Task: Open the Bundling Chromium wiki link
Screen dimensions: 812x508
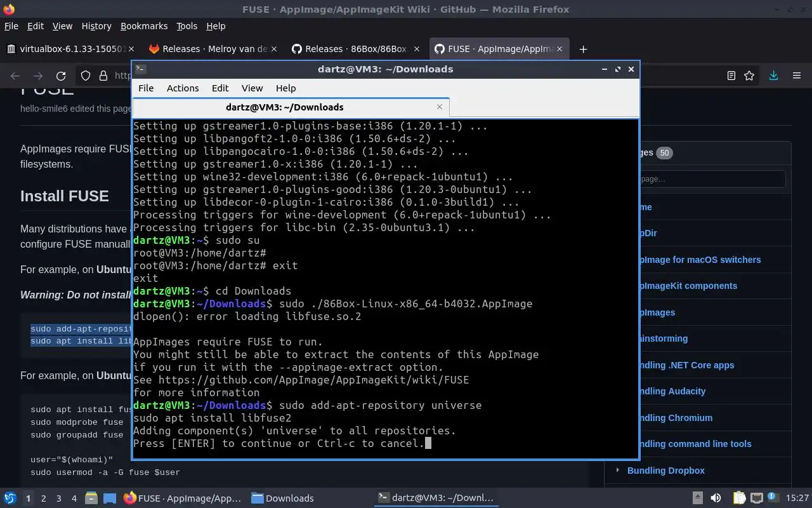Action: [676, 418]
